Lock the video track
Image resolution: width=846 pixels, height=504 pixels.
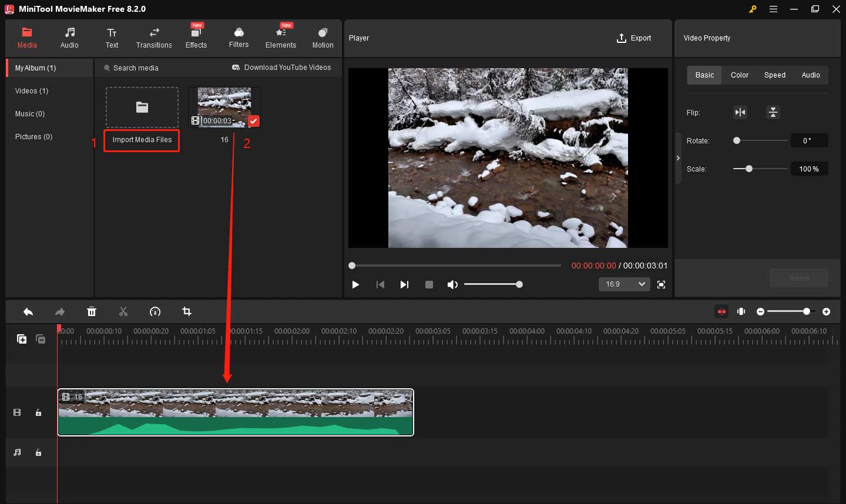(x=38, y=413)
